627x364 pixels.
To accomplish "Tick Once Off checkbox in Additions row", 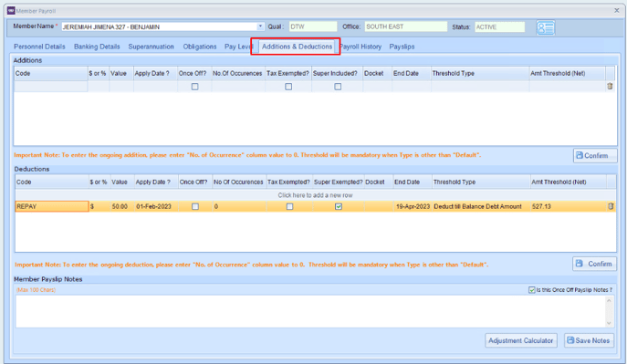I will (x=194, y=87).
